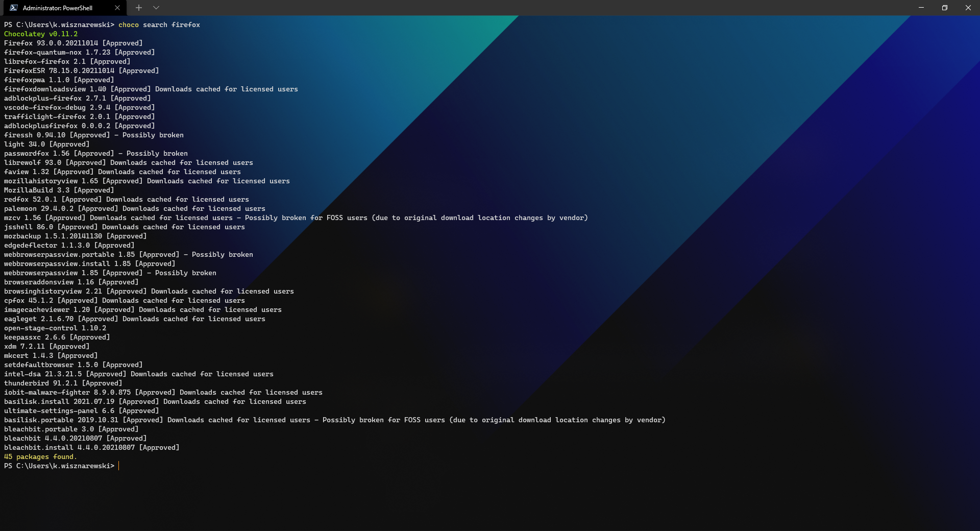Screen dimensions: 980x531
Task: Click the '45 packages found.' line
Action: click(41, 456)
